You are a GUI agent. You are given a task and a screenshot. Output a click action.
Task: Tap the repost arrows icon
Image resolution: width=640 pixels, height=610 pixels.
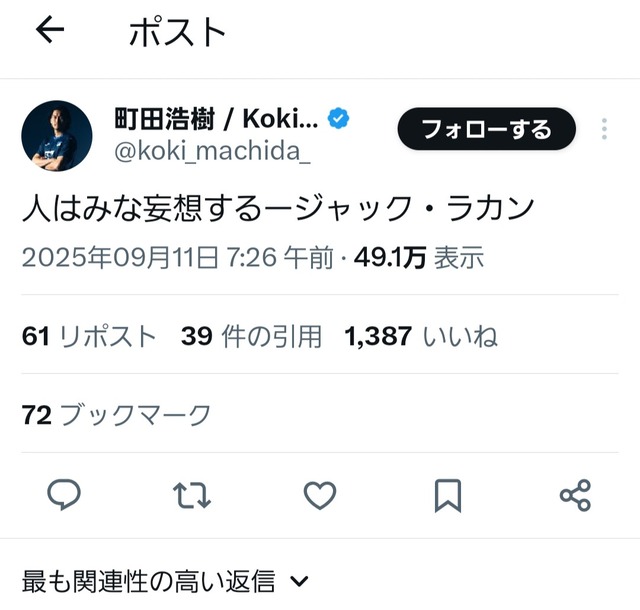tap(192, 495)
